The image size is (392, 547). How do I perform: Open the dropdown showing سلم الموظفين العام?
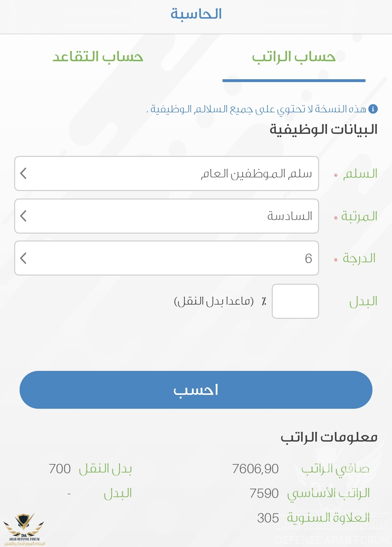point(166,173)
